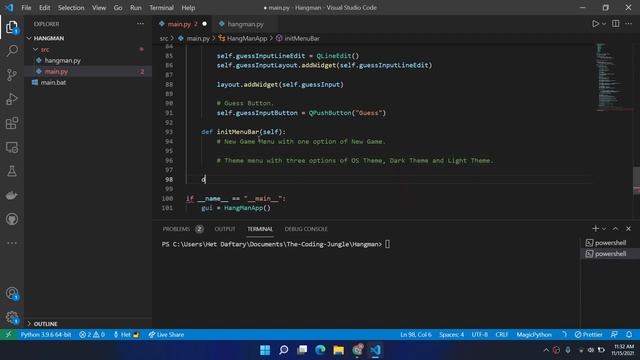The width and height of the screenshot is (640, 360).
Task: Switch to the OUTPUT panel tab
Action: [x=225, y=229]
